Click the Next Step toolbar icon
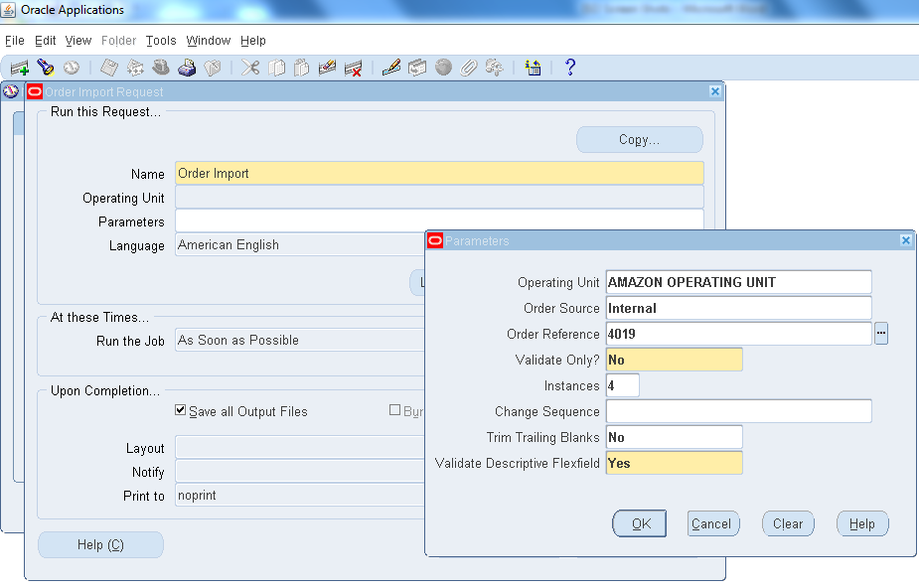 coord(135,68)
